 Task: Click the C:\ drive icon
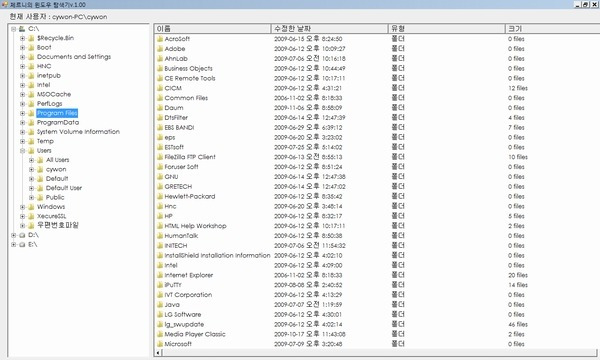(22, 29)
